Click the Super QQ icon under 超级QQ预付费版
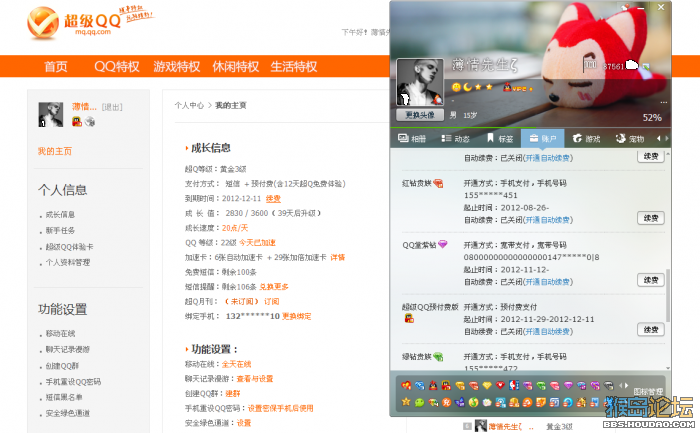This screenshot has width=700, height=433. [x=409, y=318]
